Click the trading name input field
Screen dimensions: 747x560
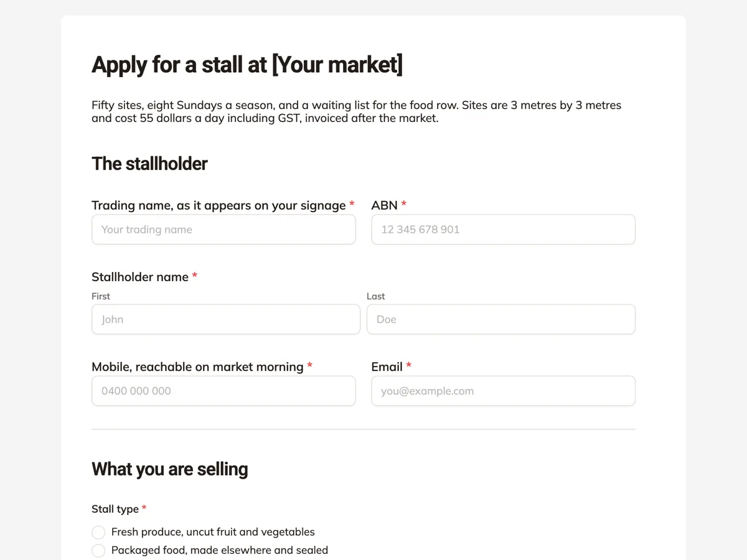coord(223,230)
